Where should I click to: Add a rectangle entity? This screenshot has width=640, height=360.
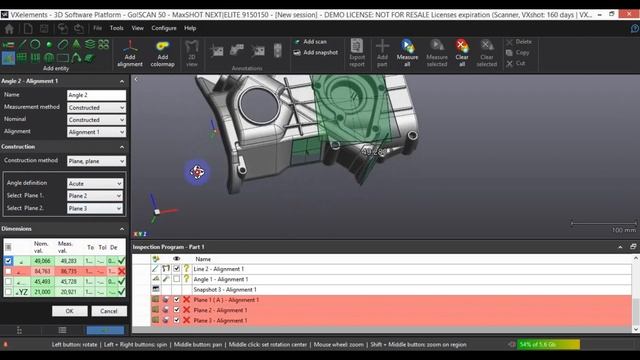tap(63, 58)
